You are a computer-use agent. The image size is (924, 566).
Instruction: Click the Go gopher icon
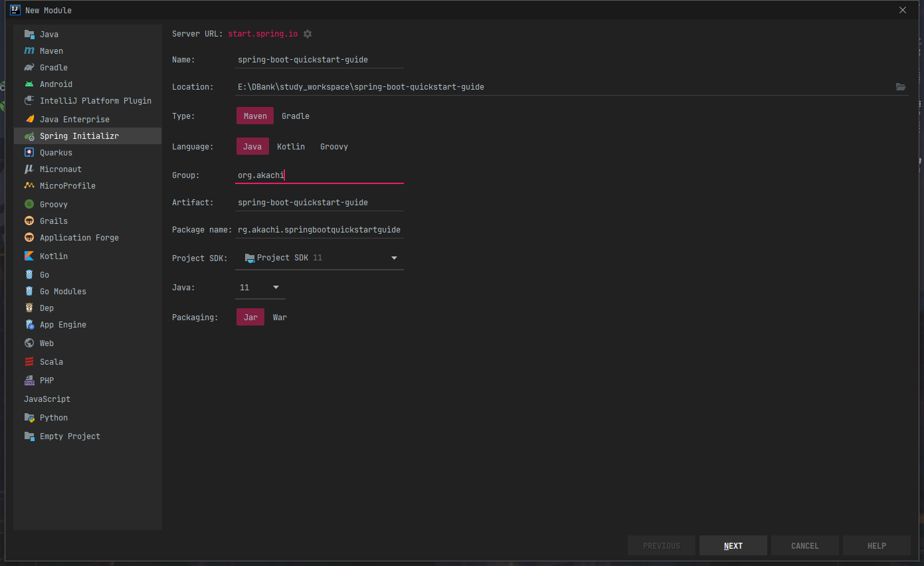(29, 274)
